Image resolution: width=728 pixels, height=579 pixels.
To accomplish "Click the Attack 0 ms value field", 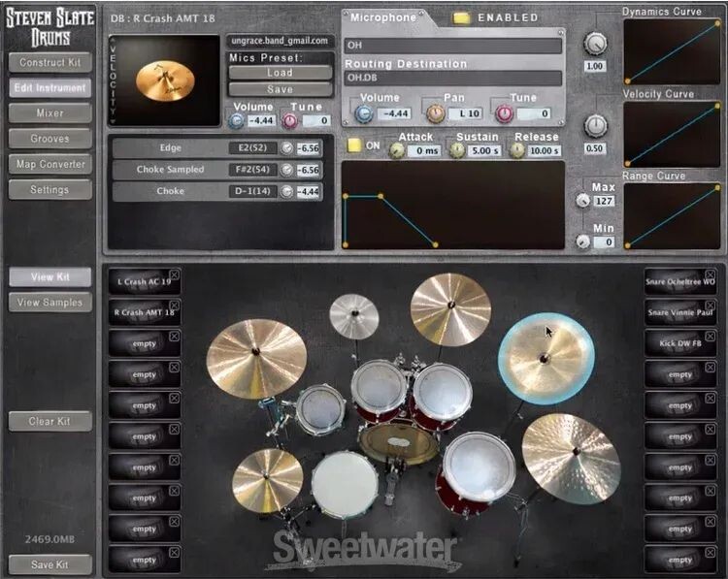I will tap(423, 150).
